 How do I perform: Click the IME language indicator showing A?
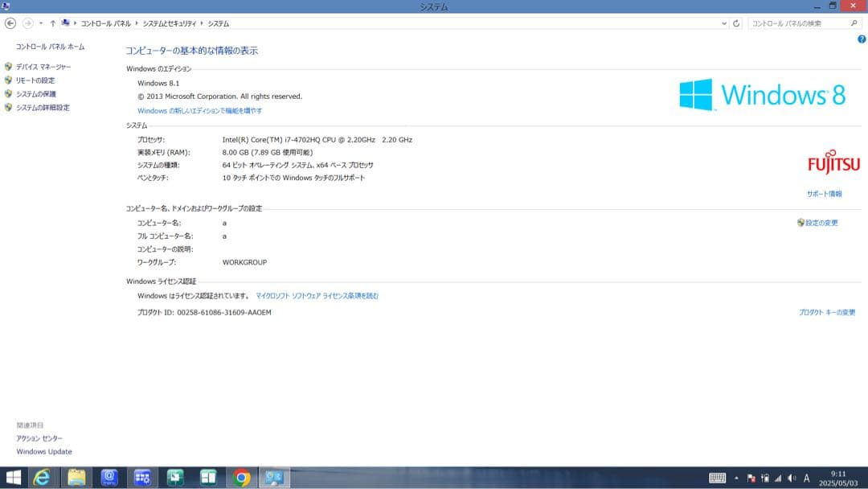(x=806, y=477)
